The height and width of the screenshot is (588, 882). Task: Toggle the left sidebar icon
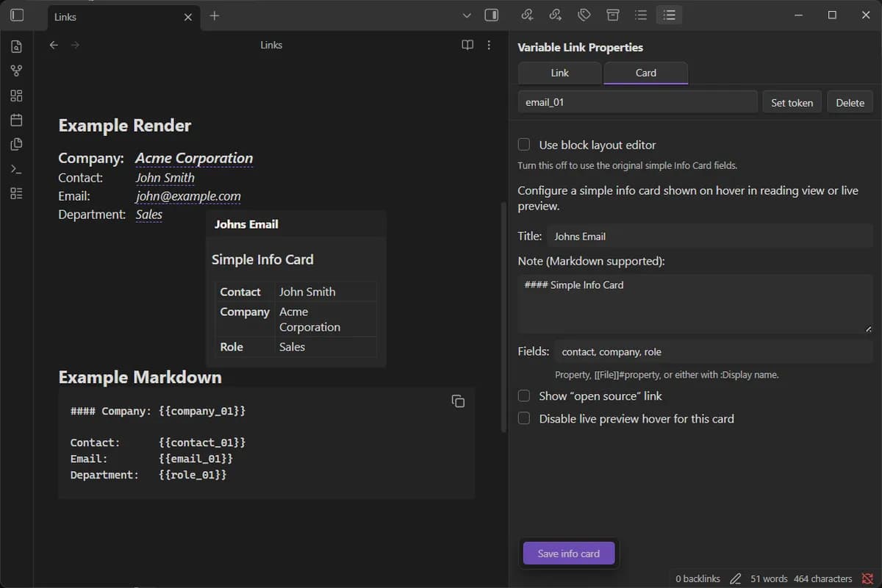point(16,15)
